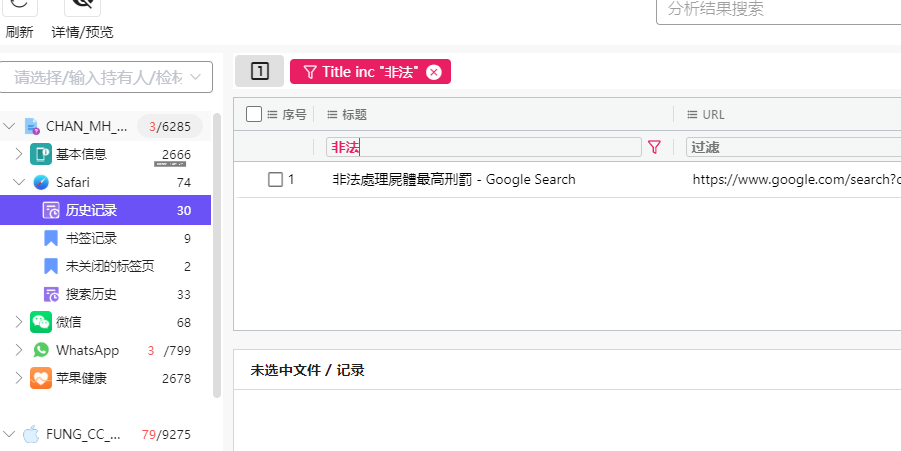The image size is (901, 451).
Task: Select the 非法處理屍體最高刑罰 - Google Search row title
Action: coord(454,180)
